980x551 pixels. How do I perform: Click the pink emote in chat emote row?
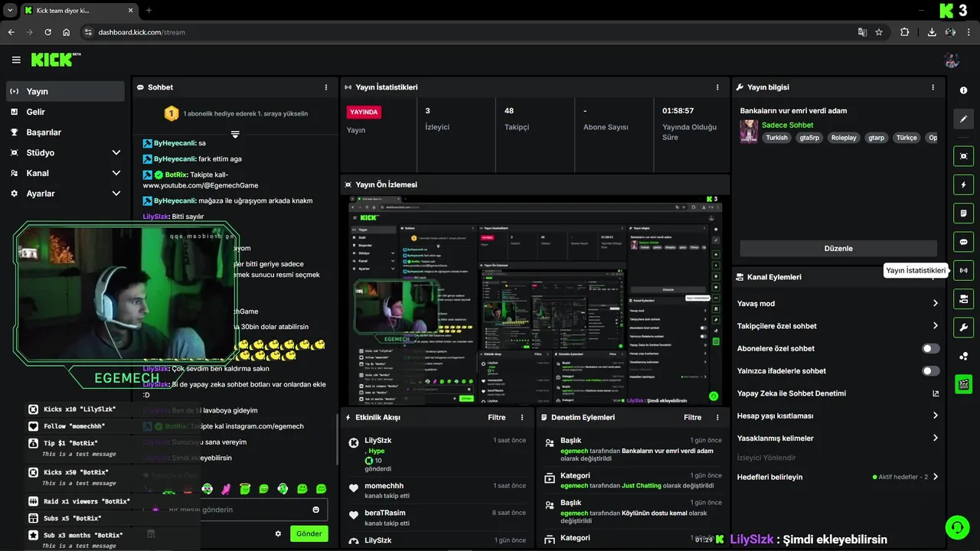pyautogui.click(x=226, y=488)
